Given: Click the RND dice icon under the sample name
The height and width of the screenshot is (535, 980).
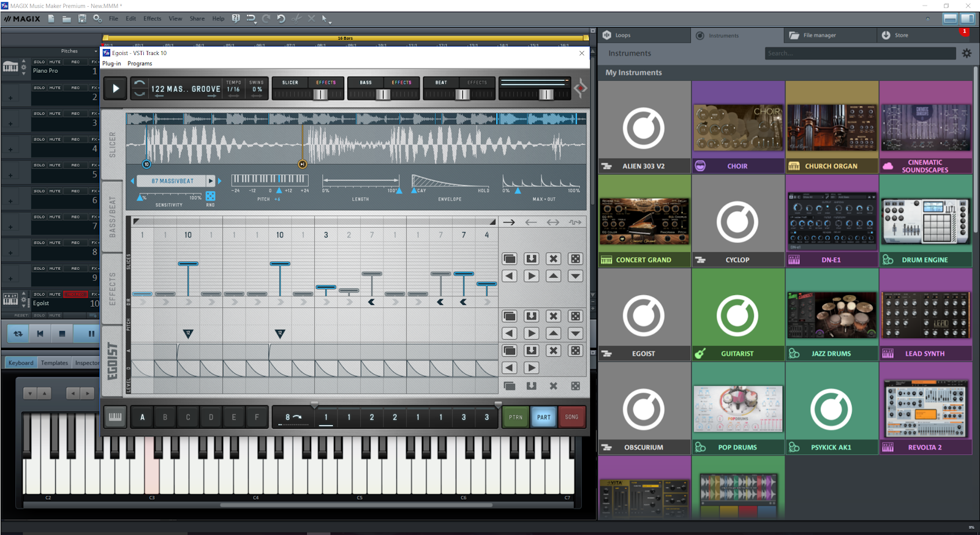Looking at the screenshot, I should click(x=211, y=196).
